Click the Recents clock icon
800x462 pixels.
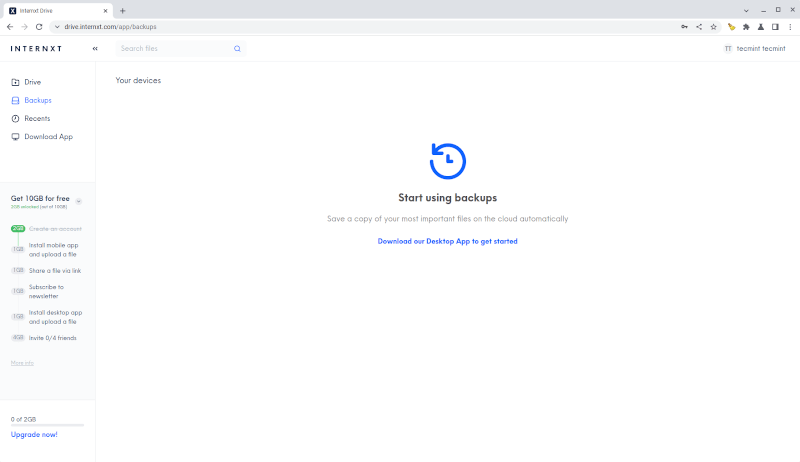[x=15, y=119]
